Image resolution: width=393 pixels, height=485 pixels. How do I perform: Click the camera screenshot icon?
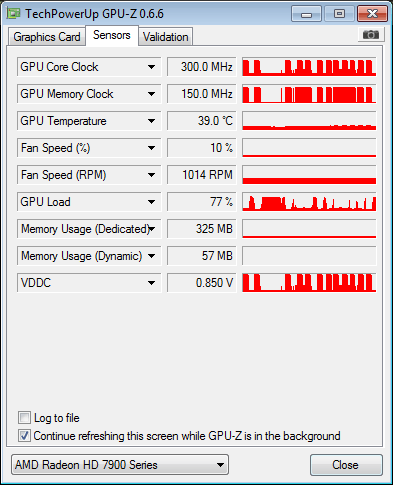(371, 34)
